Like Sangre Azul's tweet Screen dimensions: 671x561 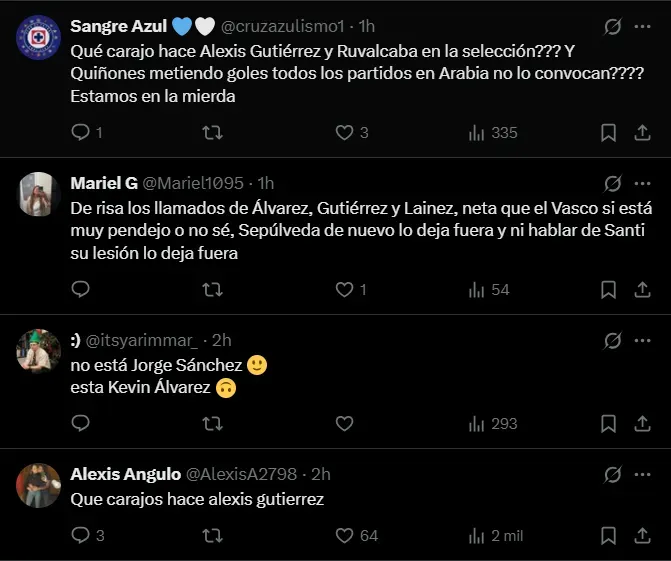point(344,132)
